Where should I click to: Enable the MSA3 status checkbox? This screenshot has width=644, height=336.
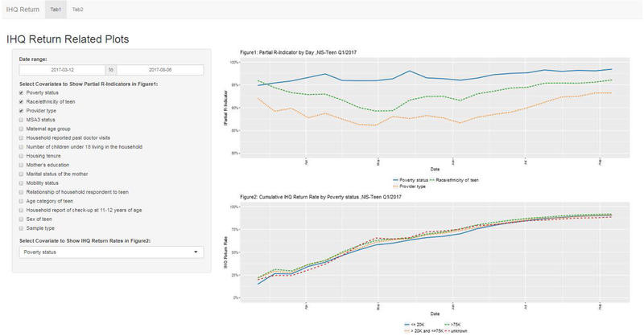point(21,121)
